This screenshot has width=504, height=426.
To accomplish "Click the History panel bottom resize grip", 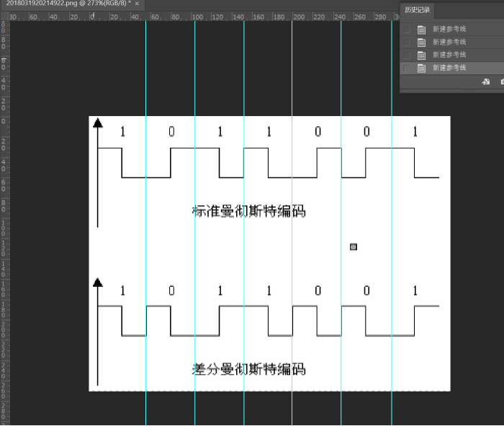I will (x=469, y=91).
